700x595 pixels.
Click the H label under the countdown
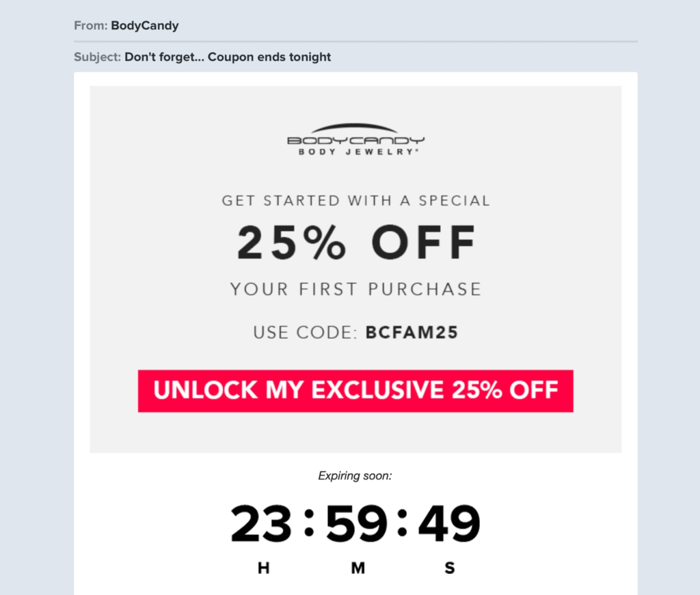click(x=263, y=568)
